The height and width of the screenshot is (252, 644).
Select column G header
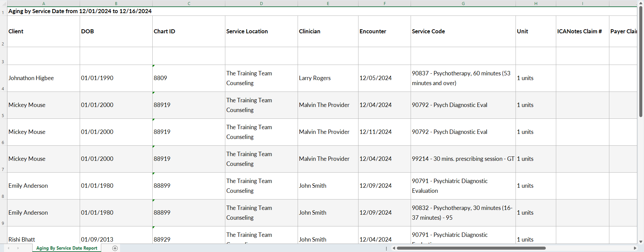(x=463, y=3)
